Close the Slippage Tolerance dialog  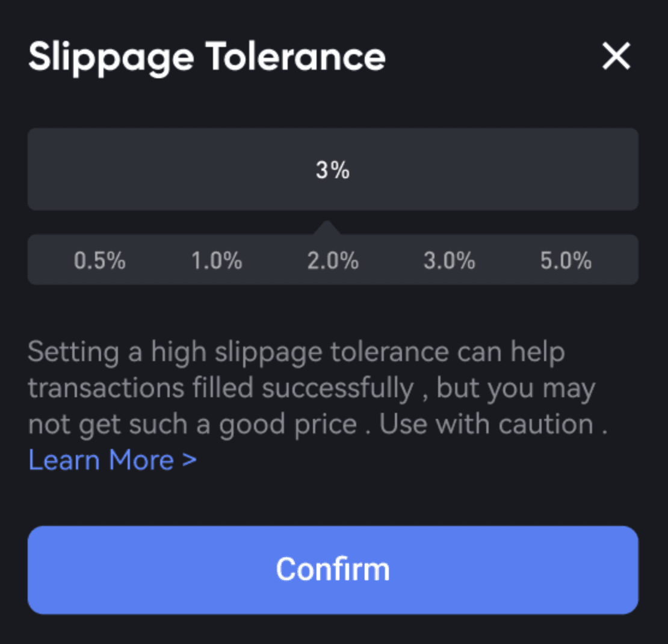pos(616,57)
